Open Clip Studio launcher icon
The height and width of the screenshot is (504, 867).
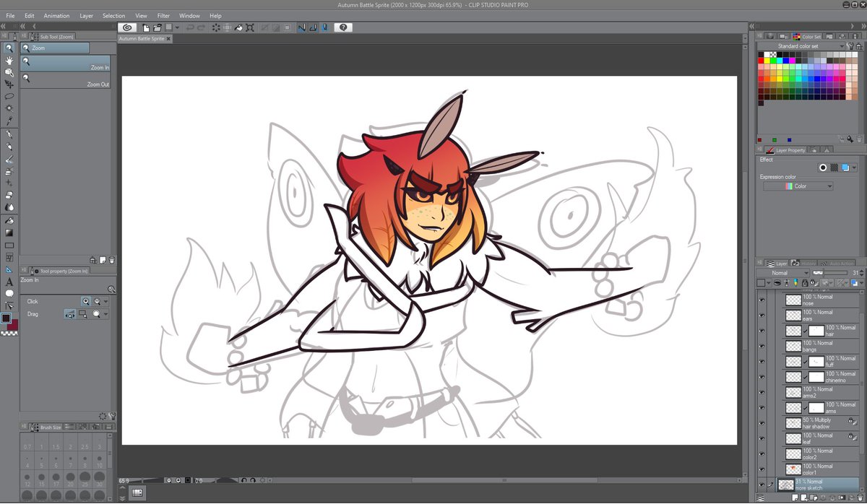(x=127, y=27)
